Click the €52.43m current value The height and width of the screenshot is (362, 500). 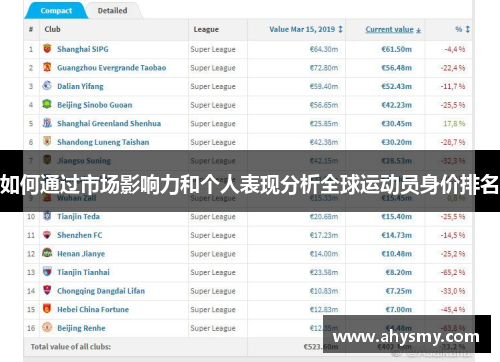pyautogui.click(x=397, y=86)
